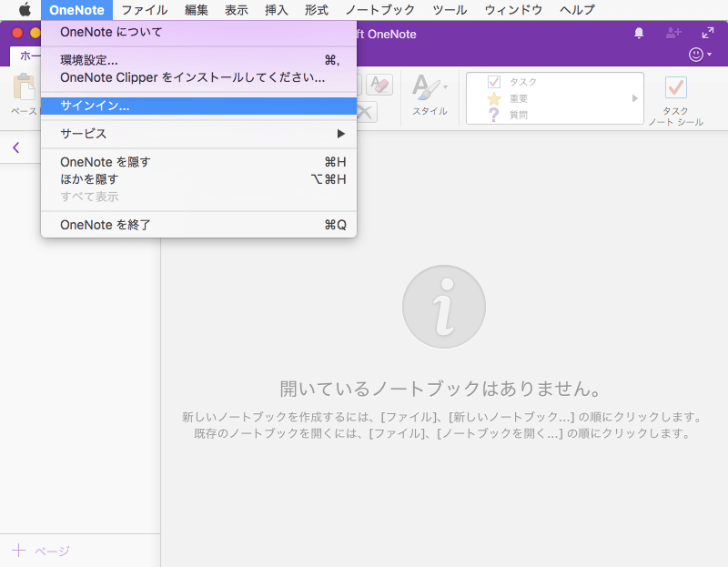This screenshot has height=567, width=728.
Task: Click the delete X icon
Action: coord(366,112)
